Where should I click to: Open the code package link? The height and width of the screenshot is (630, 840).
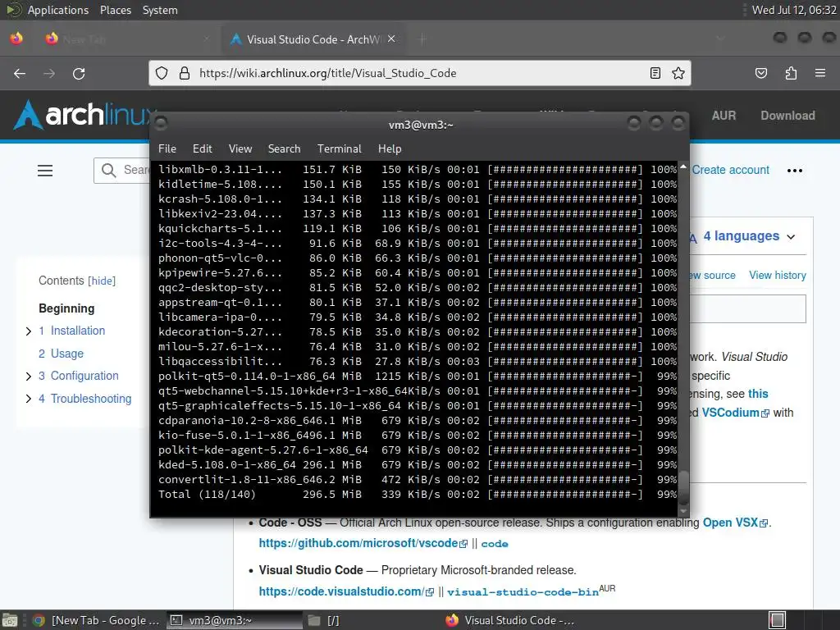495,544
